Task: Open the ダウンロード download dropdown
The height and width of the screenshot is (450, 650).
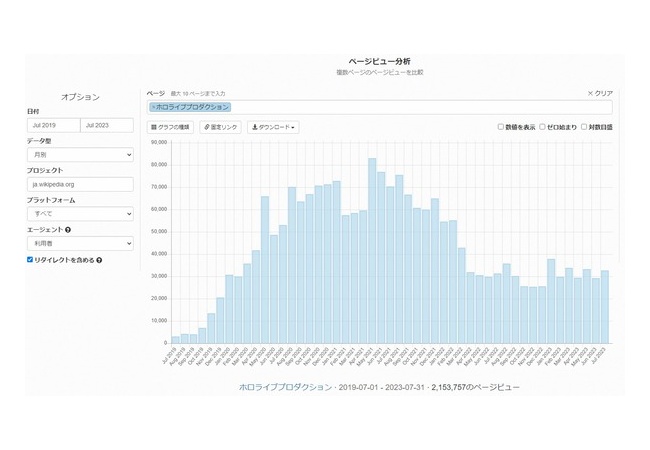Action: click(273, 127)
